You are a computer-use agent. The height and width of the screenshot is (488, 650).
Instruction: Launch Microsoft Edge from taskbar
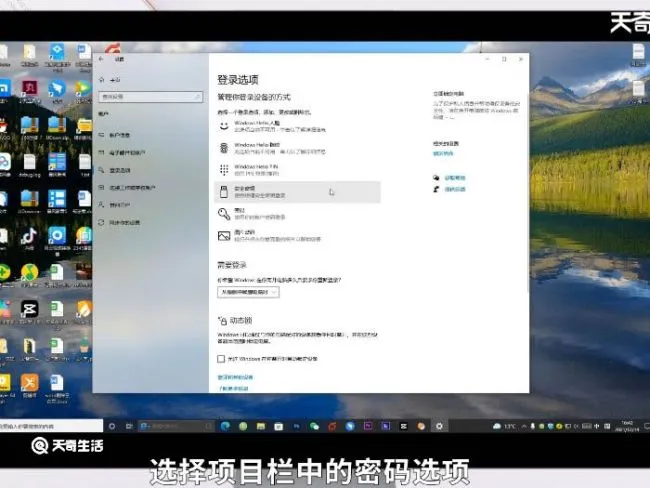click(225, 426)
